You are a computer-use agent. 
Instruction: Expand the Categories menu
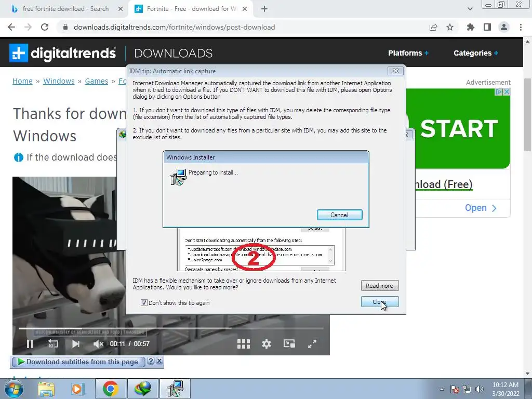476,53
